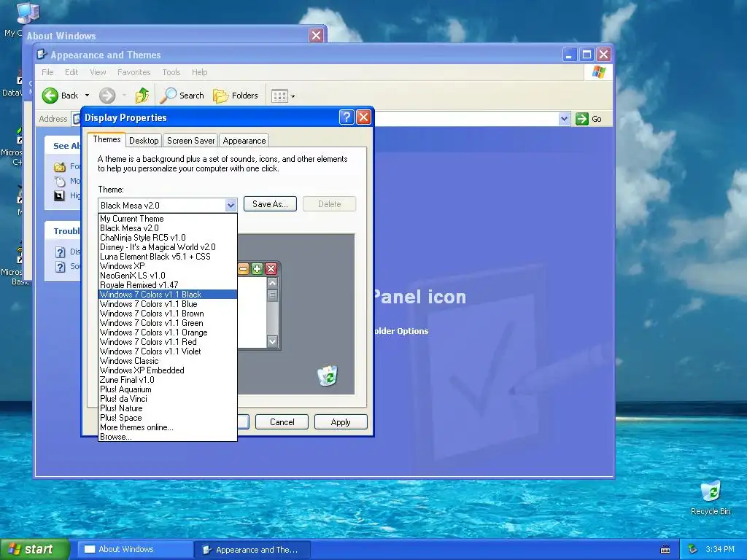Viewport: 747px width, 560px height.
Task: Switch to About Windows taskbar button
Action: [x=135, y=550]
